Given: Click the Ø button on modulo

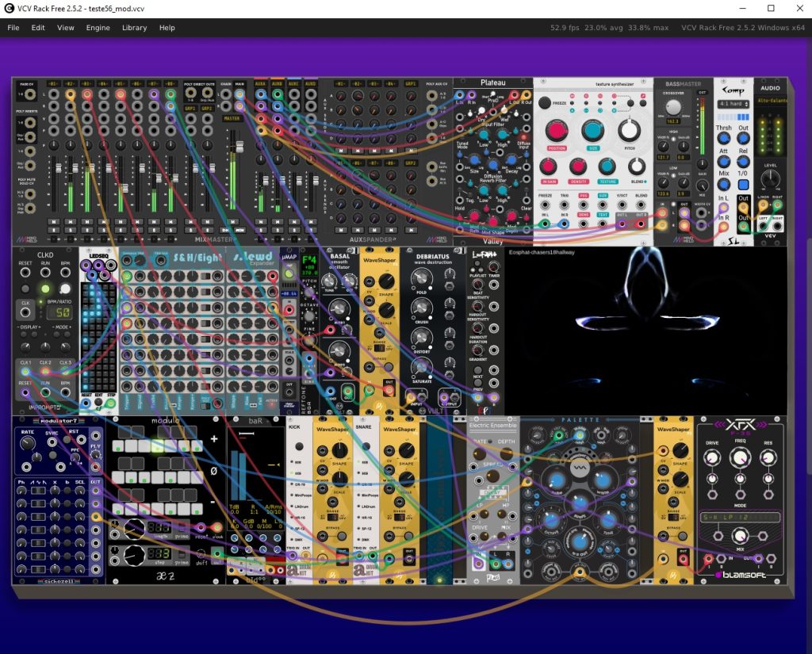Looking at the screenshot, I should tap(213, 471).
